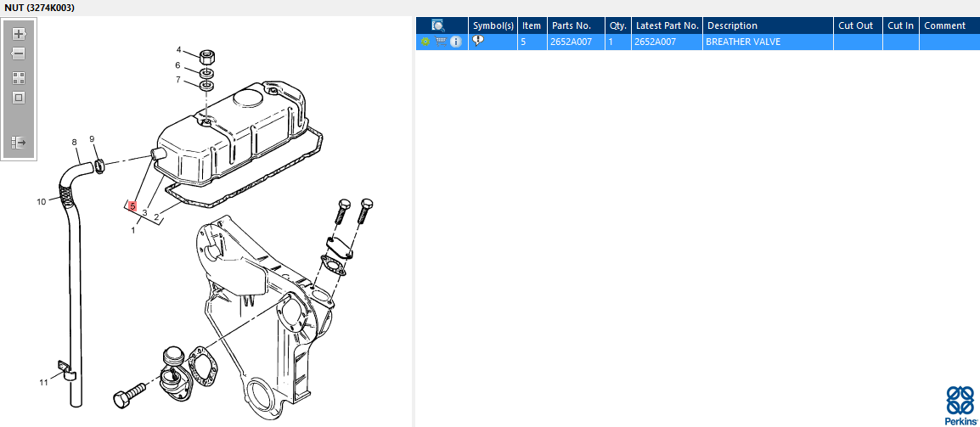The image size is (980, 427).
Task: Select callout number 8 hose on diagram
Action: (x=75, y=143)
